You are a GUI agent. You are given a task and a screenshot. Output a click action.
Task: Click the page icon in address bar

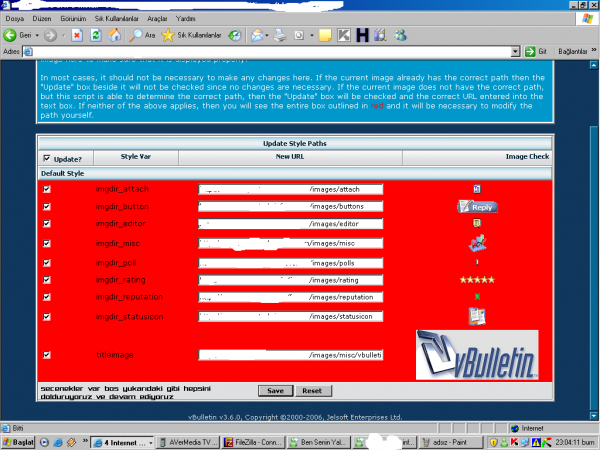pyautogui.click(x=28, y=52)
